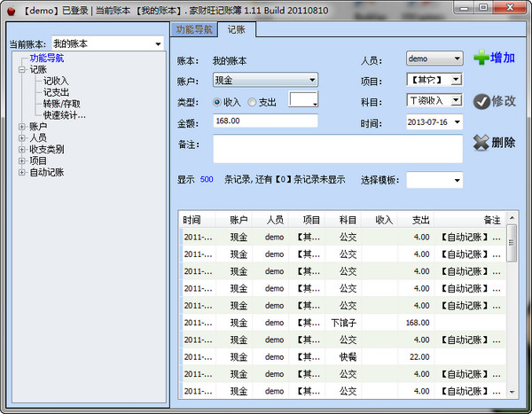This screenshot has height=414, width=532.
Task: Sort by the 收入 column header
Action: point(379,220)
